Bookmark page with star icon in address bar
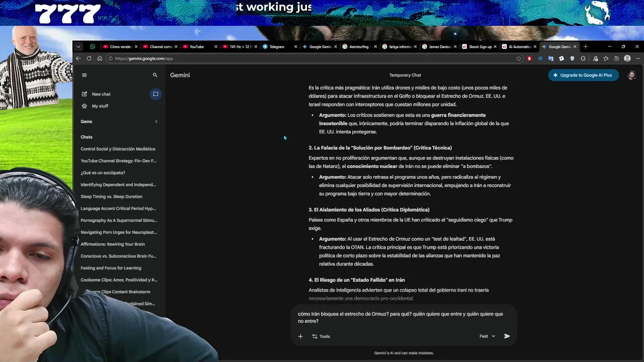The height and width of the screenshot is (362, 644). point(519,58)
